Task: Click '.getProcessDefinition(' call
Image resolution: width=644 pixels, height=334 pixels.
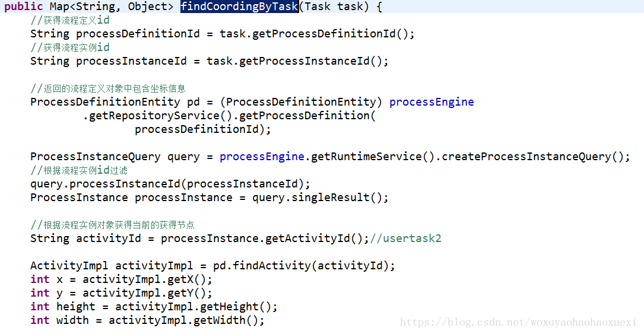Action: click(304, 116)
